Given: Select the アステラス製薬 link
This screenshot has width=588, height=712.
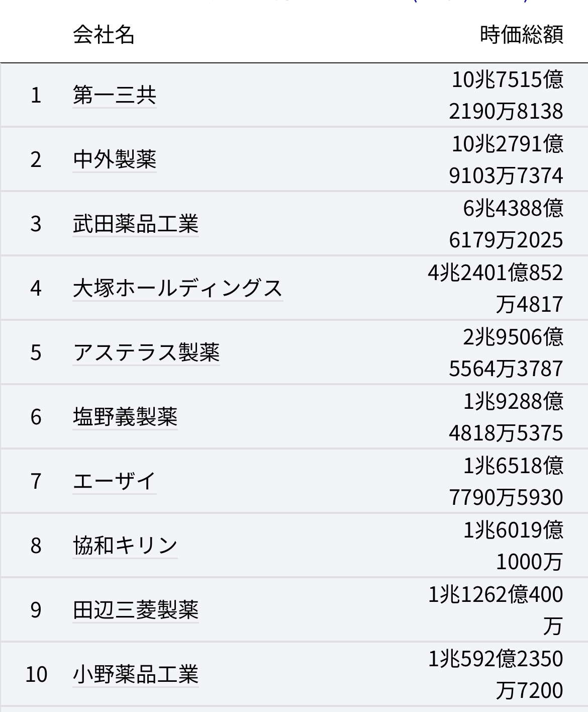Looking at the screenshot, I should (146, 352).
